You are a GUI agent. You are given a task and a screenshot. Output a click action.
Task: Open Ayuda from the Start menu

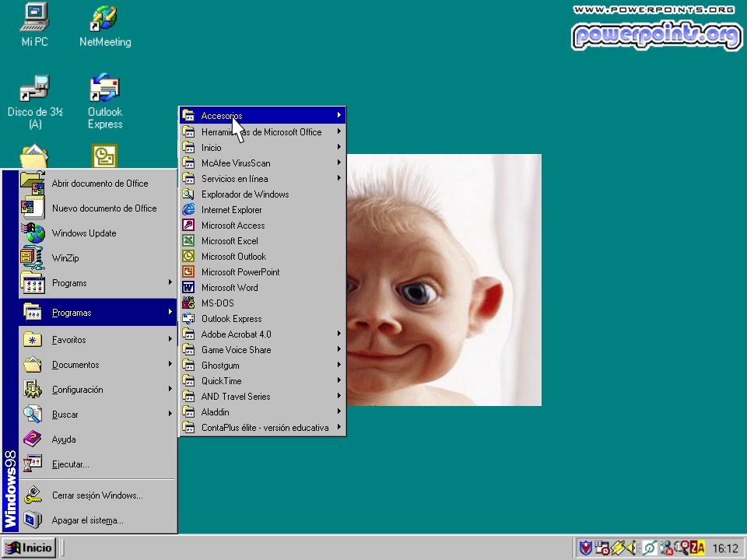pos(98,439)
